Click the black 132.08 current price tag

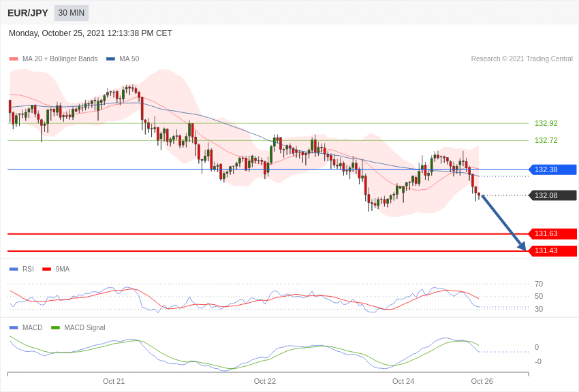[x=552, y=195]
